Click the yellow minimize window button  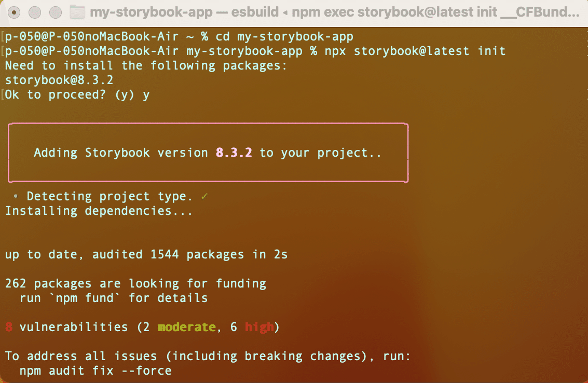click(35, 12)
